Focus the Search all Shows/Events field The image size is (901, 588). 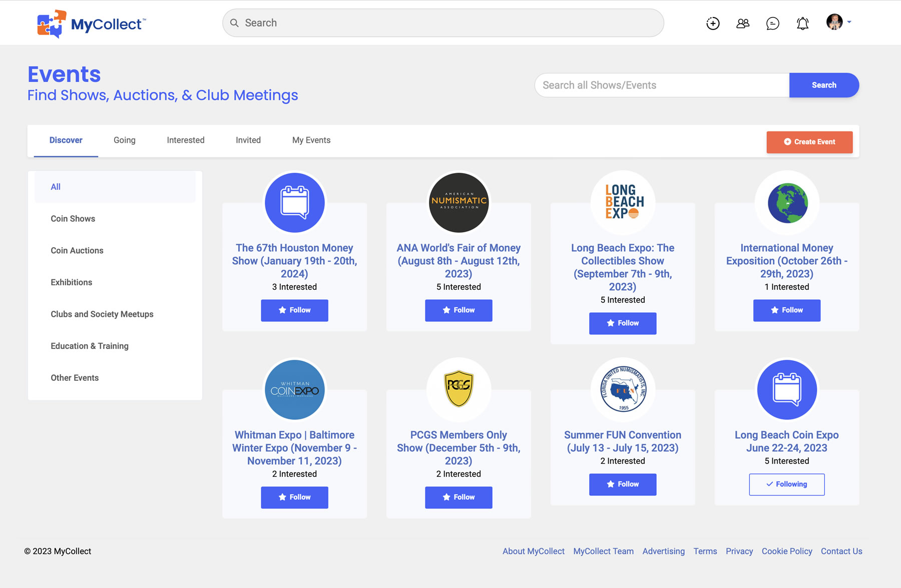pos(661,85)
